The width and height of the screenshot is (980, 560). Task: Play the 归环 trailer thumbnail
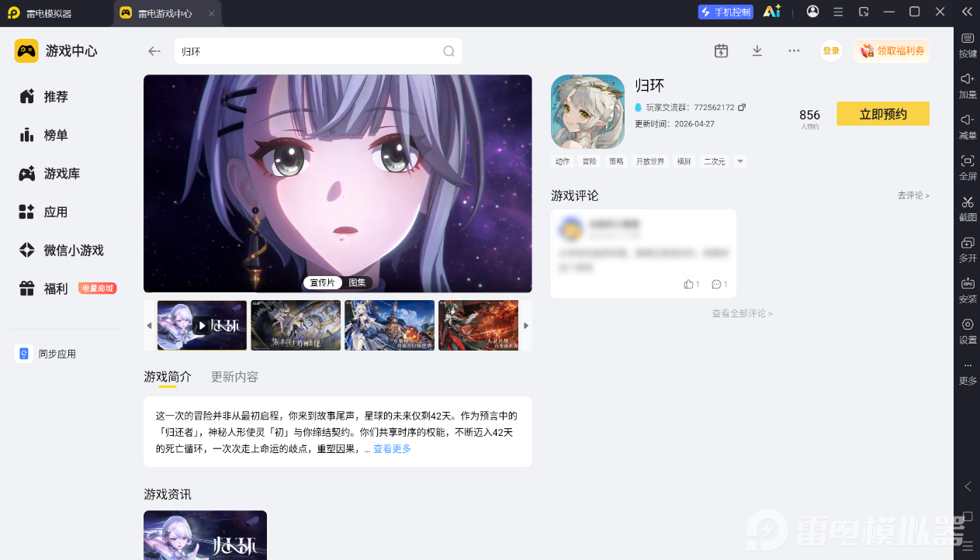coord(202,326)
